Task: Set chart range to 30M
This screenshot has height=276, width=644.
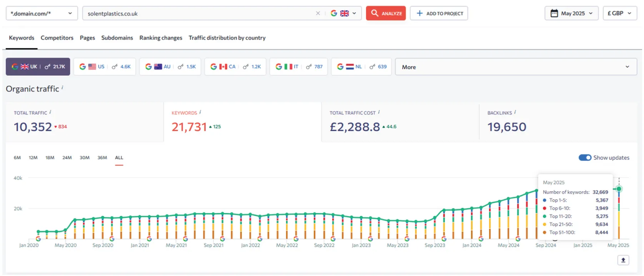Action: point(85,158)
